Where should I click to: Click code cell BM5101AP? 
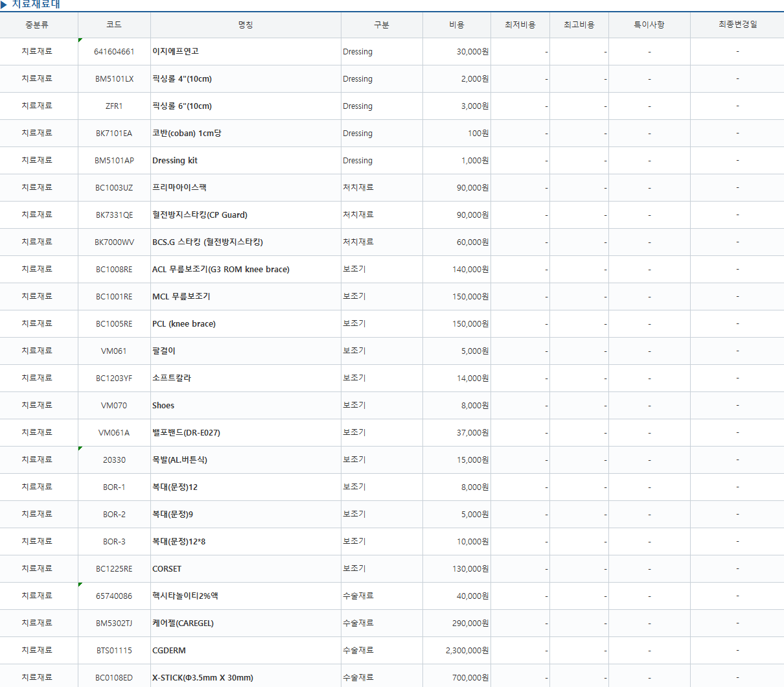coord(114,161)
